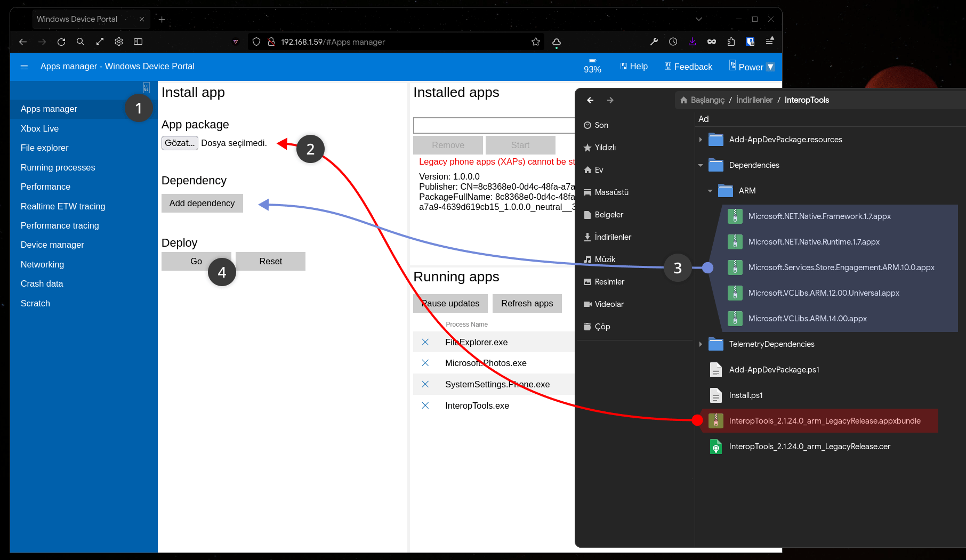Open browser search magnifier icon

[x=80, y=42]
